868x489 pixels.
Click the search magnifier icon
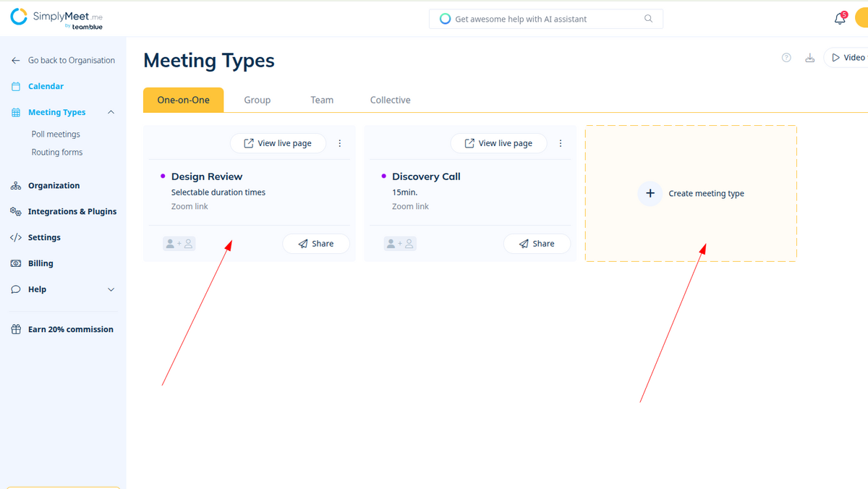tap(649, 19)
